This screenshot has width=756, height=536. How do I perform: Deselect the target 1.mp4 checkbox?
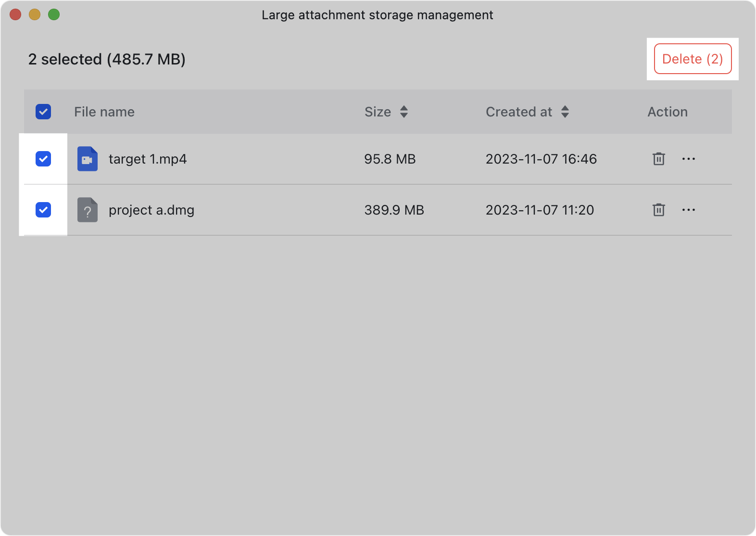click(43, 159)
